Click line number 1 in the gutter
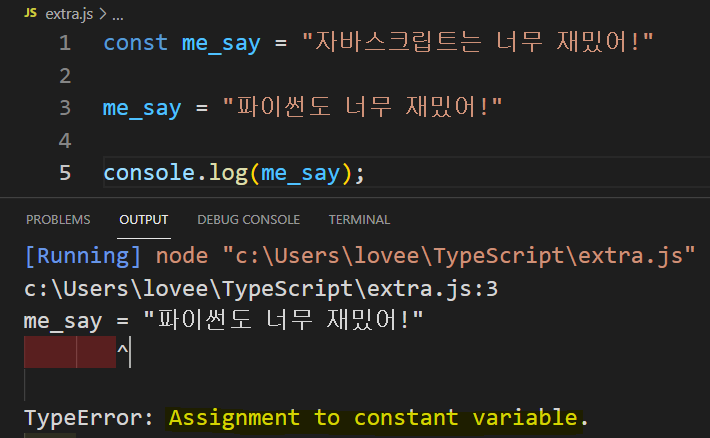710x438 pixels. coord(65,43)
